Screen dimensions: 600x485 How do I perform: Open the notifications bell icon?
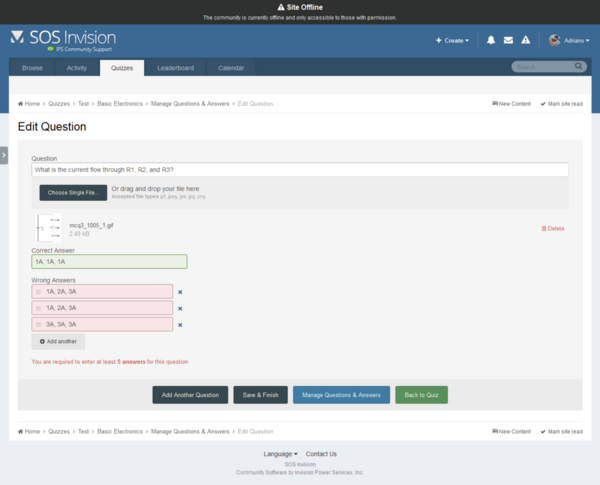(491, 40)
